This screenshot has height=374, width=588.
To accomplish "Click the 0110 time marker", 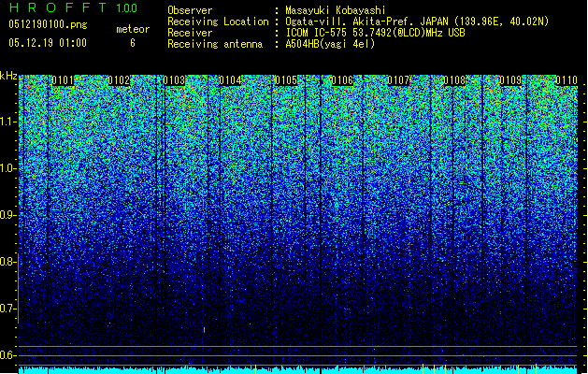I will click(x=566, y=80).
